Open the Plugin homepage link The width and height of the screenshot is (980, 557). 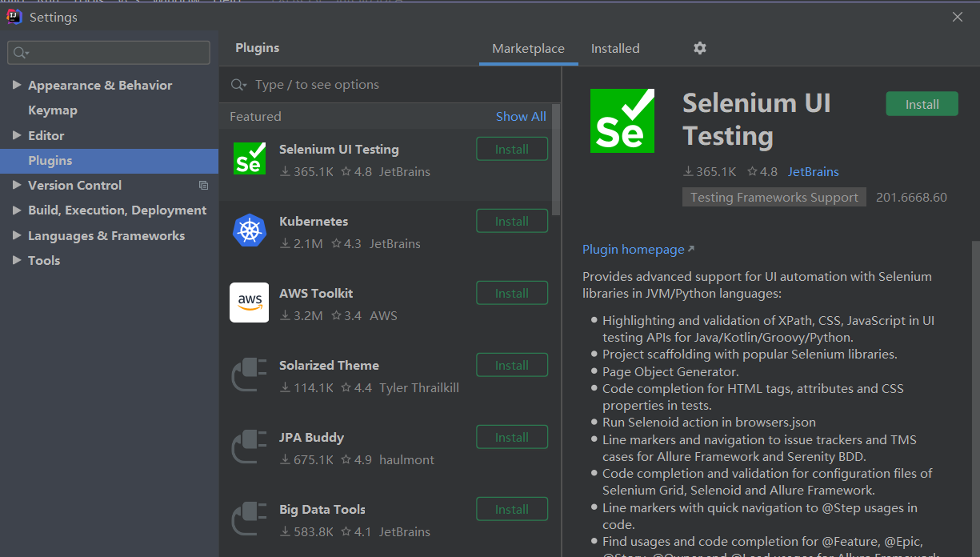click(634, 250)
